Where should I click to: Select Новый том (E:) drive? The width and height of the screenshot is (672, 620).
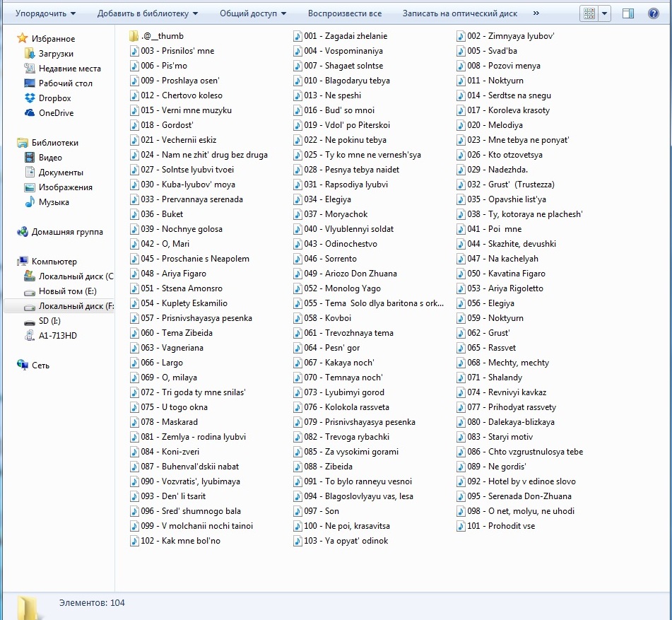click(67, 291)
